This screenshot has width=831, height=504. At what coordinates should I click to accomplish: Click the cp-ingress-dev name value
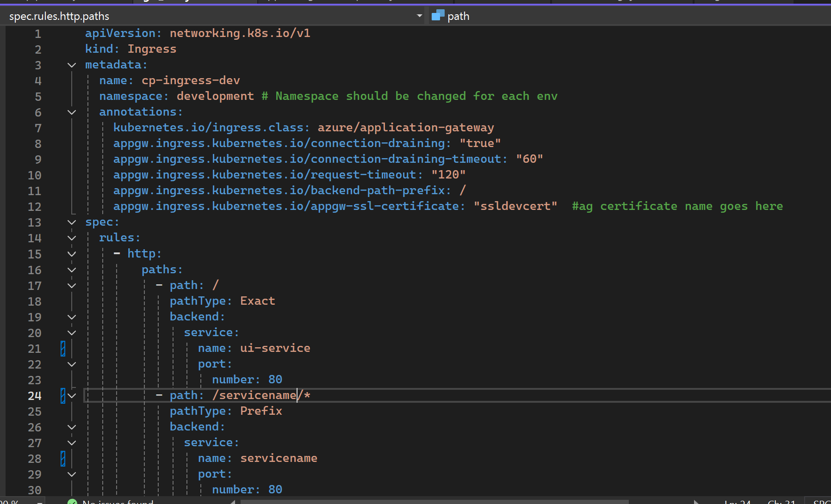[x=191, y=80]
